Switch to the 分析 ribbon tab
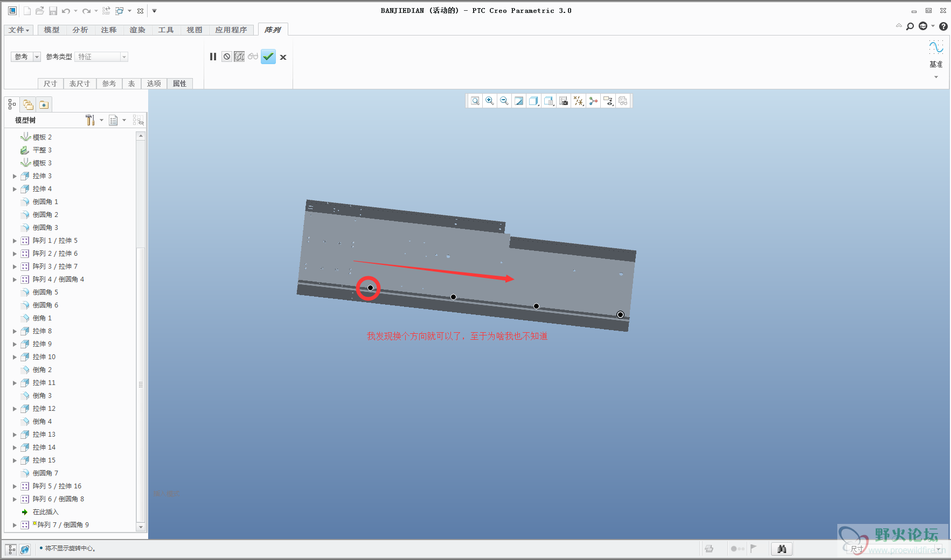 [80, 30]
